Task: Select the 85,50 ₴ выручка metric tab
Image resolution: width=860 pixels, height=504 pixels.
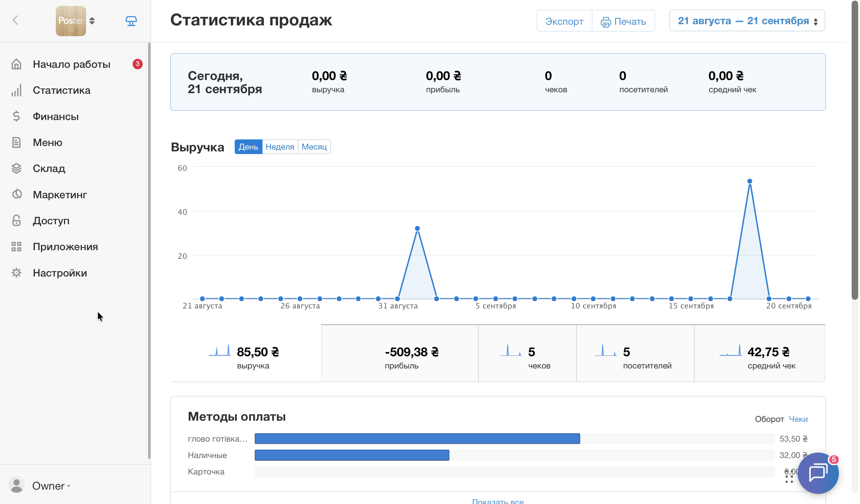Action: tap(246, 353)
